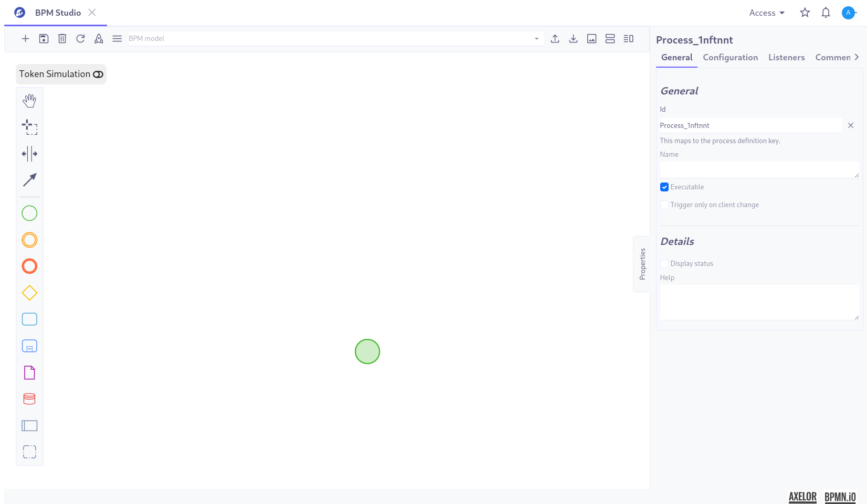Select the Hand tool in palette
Image resolution: width=867 pixels, height=504 pixels.
click(x=29, y=101)
